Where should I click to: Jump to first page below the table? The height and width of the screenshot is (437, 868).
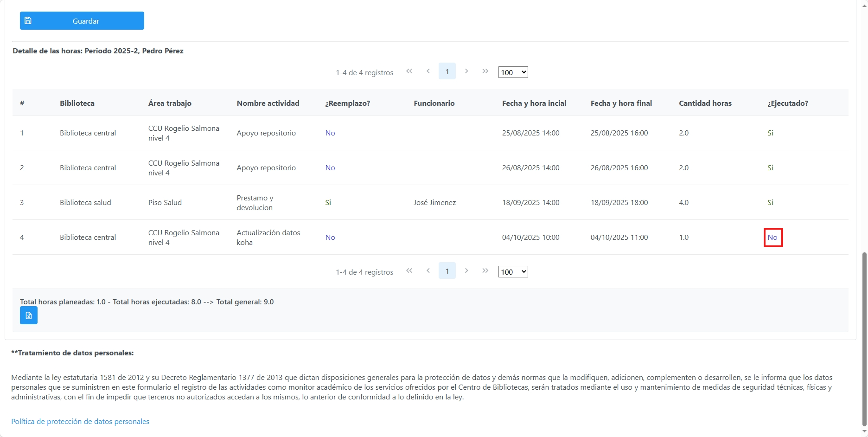[409, 271]
